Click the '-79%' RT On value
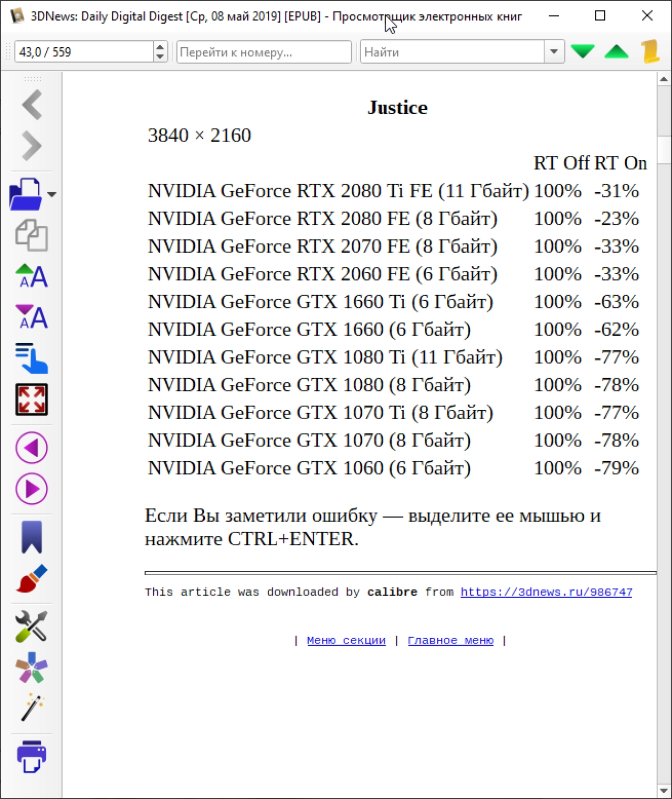The width and height of the screenshot is (672, 799). [x=616, y=469]
